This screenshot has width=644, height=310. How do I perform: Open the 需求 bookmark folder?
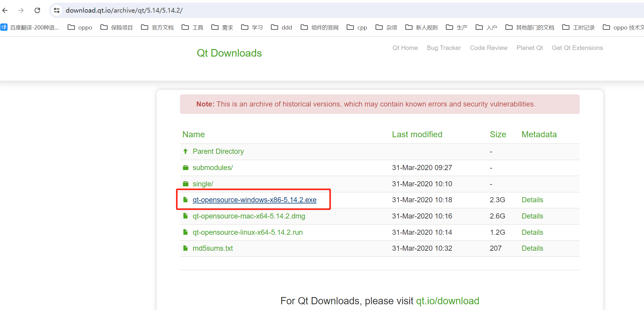pos(222,27)
